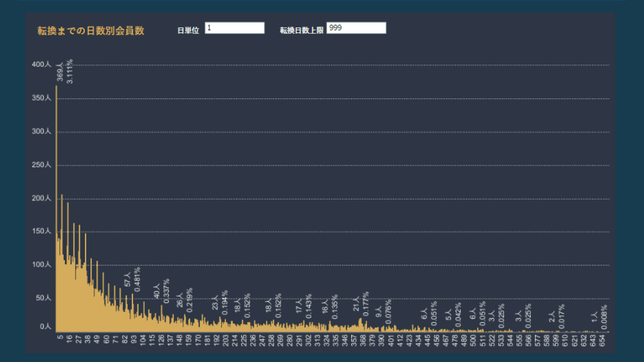Select the 200人 y-axis label
The image size is (644, 362).
pos(41,198)
